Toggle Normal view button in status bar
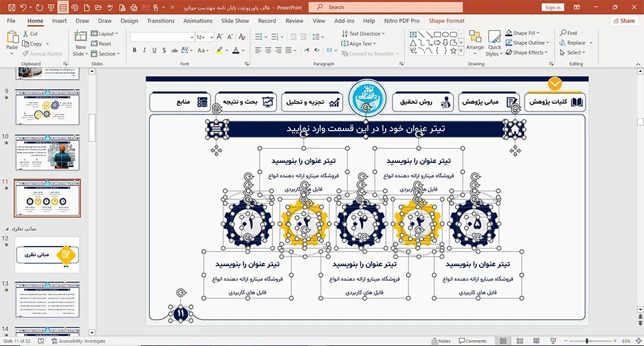Viewport: 644px width, 346px height. [502, 341]
